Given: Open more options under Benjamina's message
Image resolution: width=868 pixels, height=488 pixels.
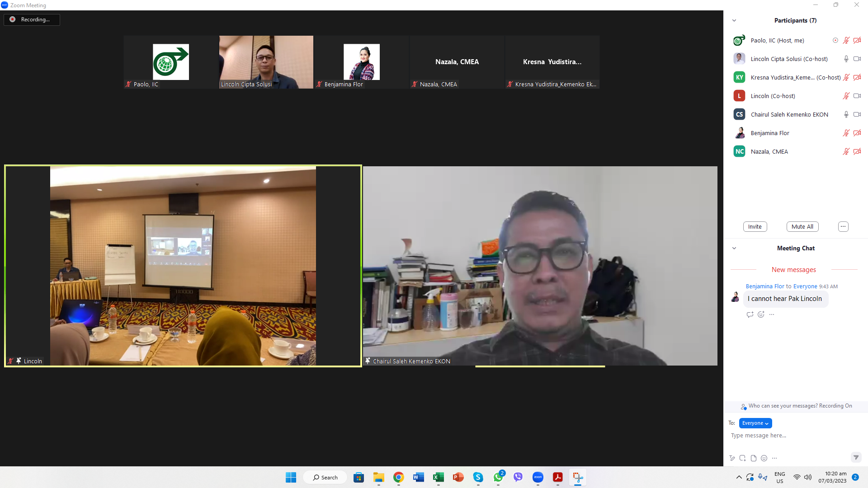Looking at the screenshot, I should coord(772,314).
